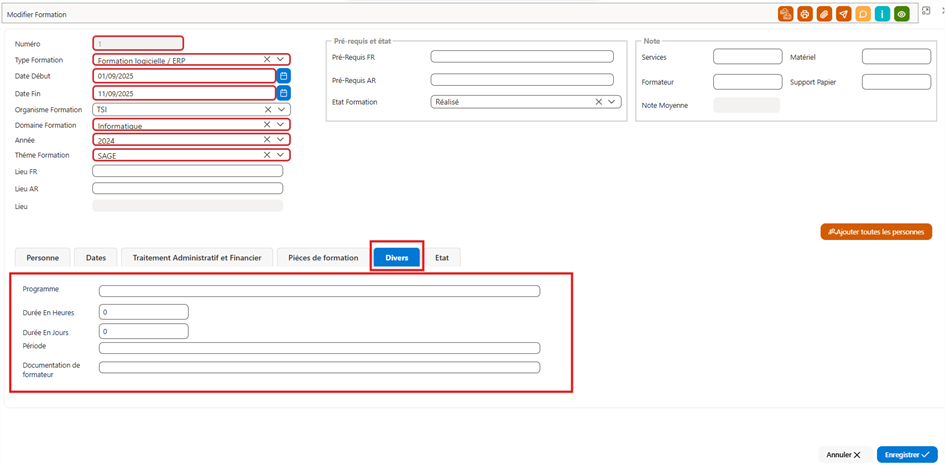This screenshot has width=945, height=465.
Task: Clear the Thème Formation SAGE selection
Action: [x=267, y=155]
